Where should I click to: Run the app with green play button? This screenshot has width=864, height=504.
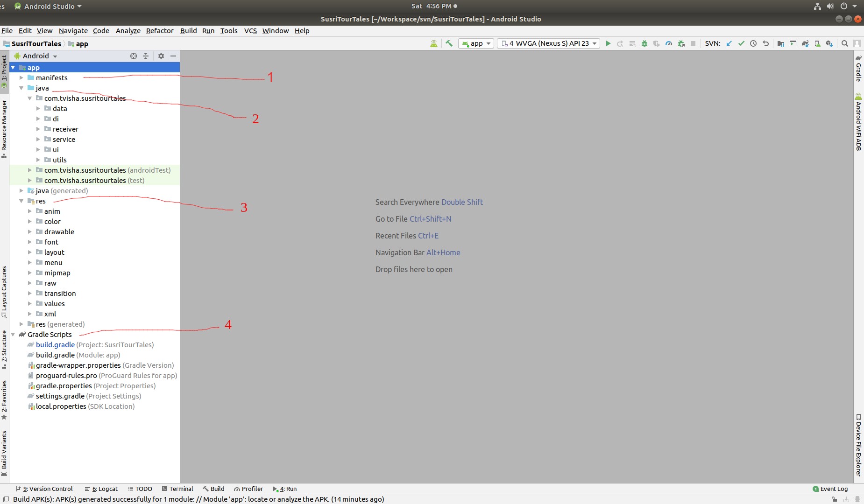pos(608,43)
